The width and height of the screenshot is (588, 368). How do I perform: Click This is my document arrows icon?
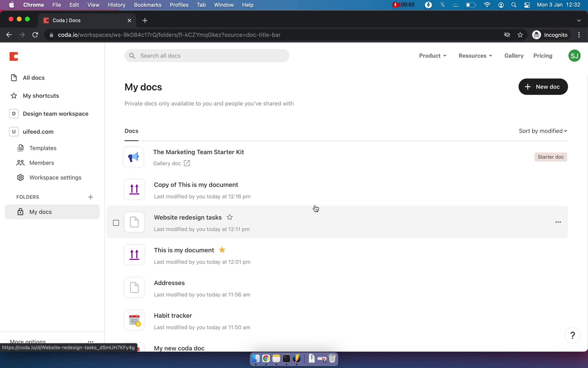coord(134,255)
